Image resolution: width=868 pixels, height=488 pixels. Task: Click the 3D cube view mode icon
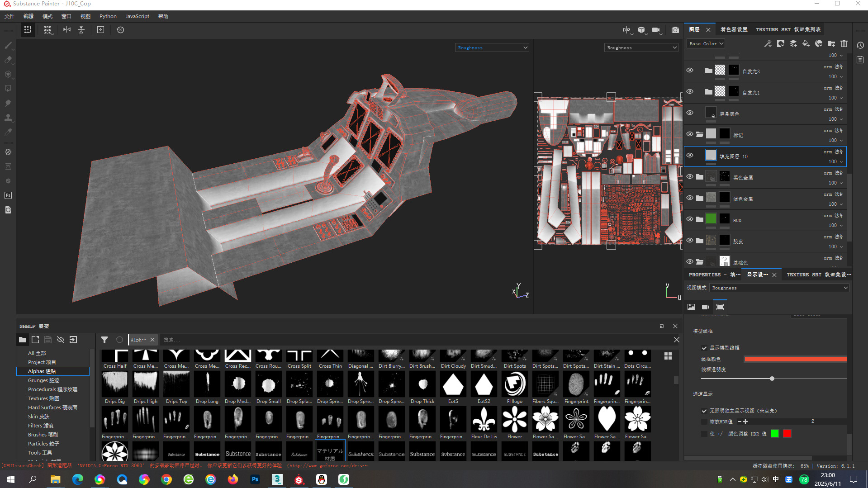[x=642, y=30]
